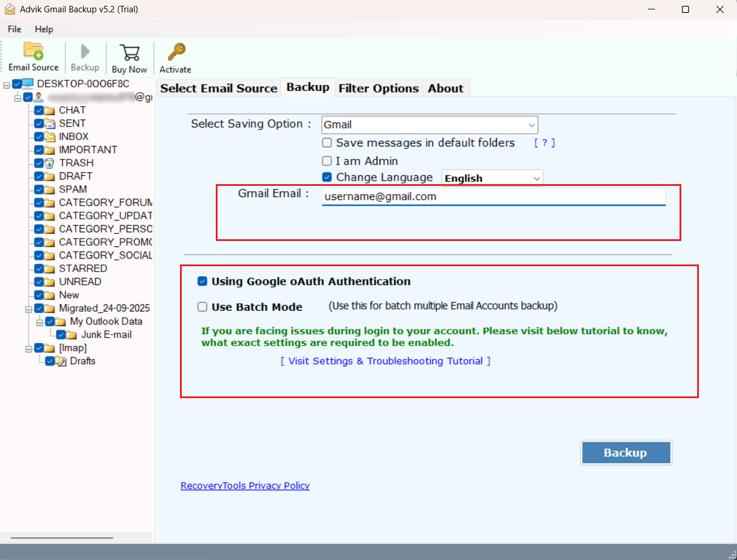
Task: Click the blue Backup button
Action: pos(626,453)
